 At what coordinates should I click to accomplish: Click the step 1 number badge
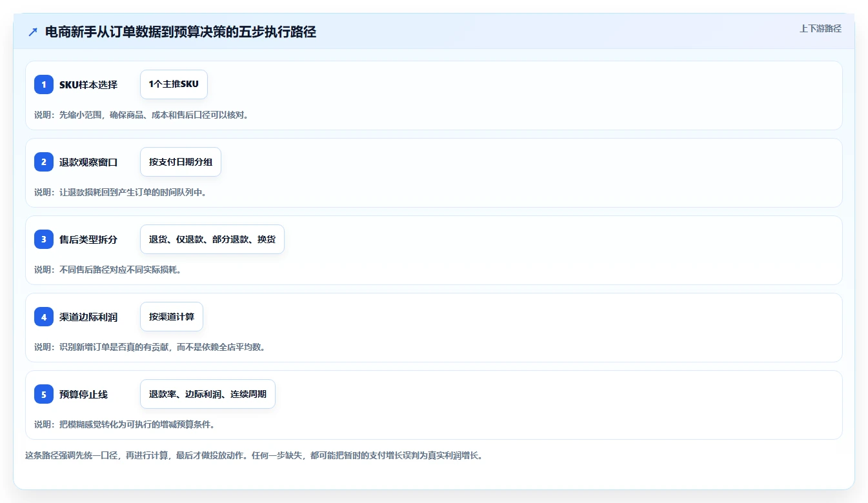[44, 84]
